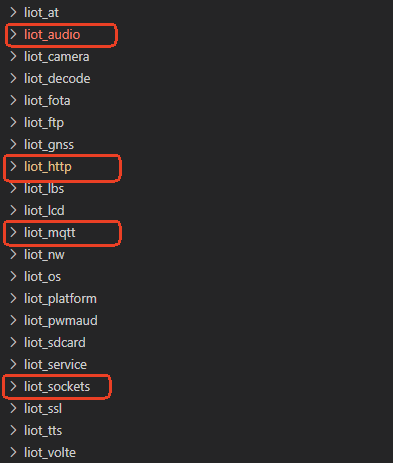Expand the liot_service chevron

13,364
